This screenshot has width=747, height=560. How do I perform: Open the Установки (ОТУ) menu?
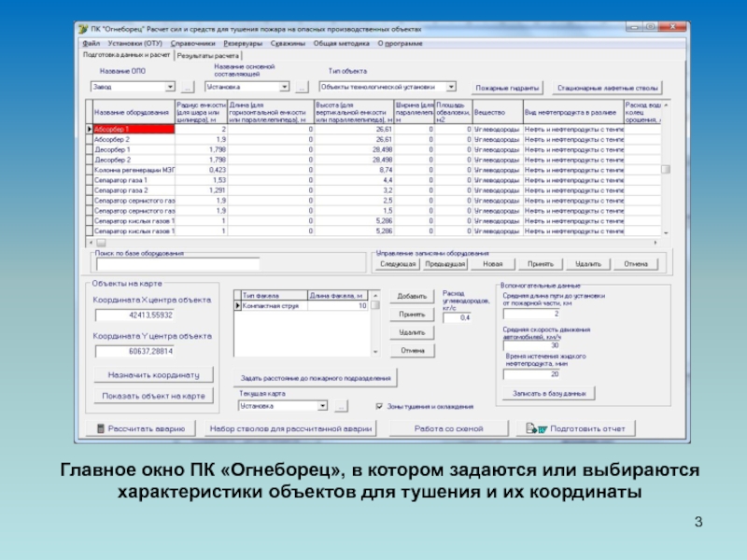[134, 43]
